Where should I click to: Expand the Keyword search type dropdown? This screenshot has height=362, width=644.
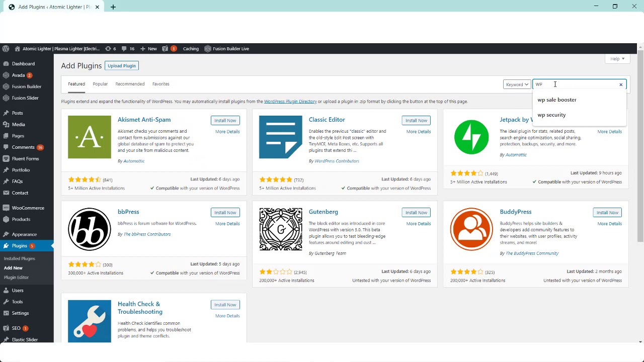[x=517, y=84]
